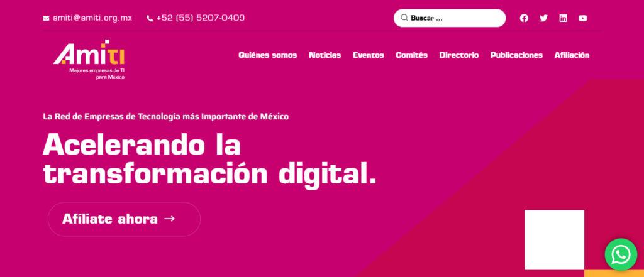Open the WhatsApp chat bubble
Viewport: 644px width, 277px height.
click(x=621, y=254)
